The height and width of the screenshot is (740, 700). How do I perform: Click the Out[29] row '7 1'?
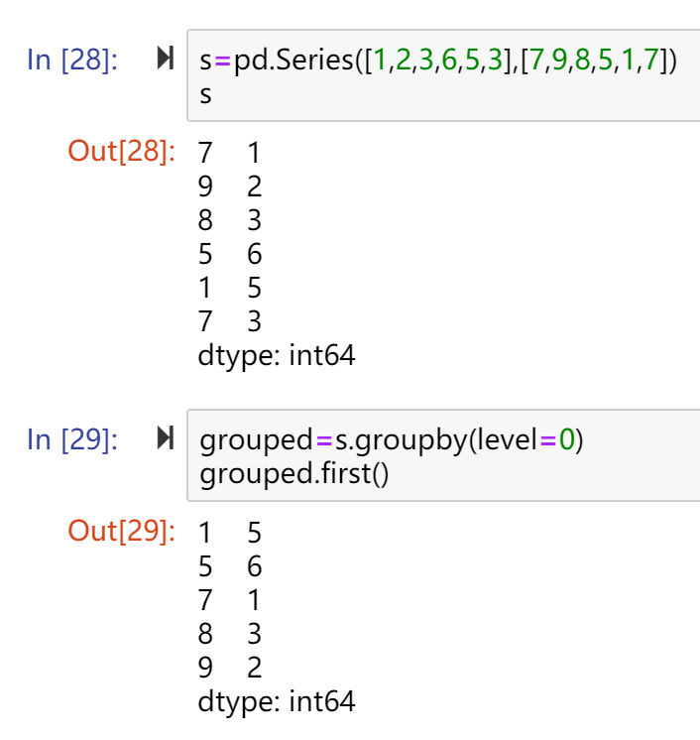pos(230,600)
